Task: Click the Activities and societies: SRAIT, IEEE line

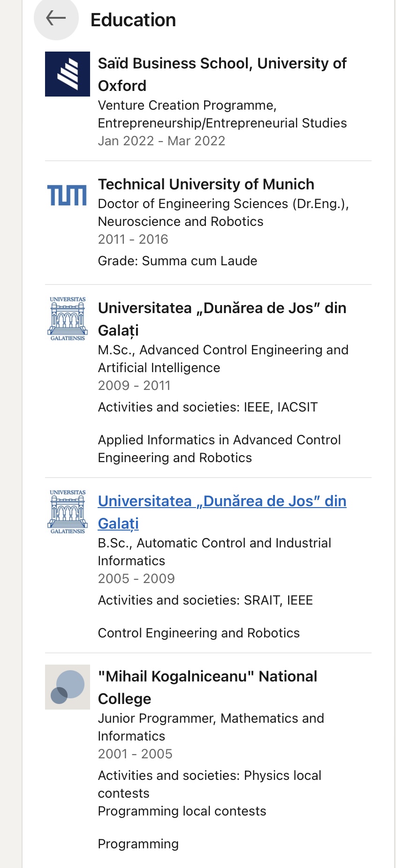Action: point(206,600)
